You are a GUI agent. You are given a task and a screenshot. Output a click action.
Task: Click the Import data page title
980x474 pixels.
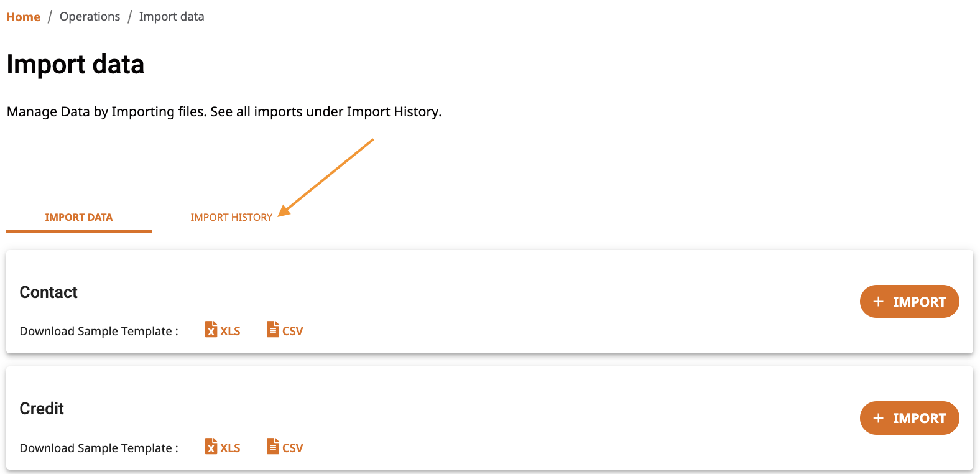[x=75, y=65]
